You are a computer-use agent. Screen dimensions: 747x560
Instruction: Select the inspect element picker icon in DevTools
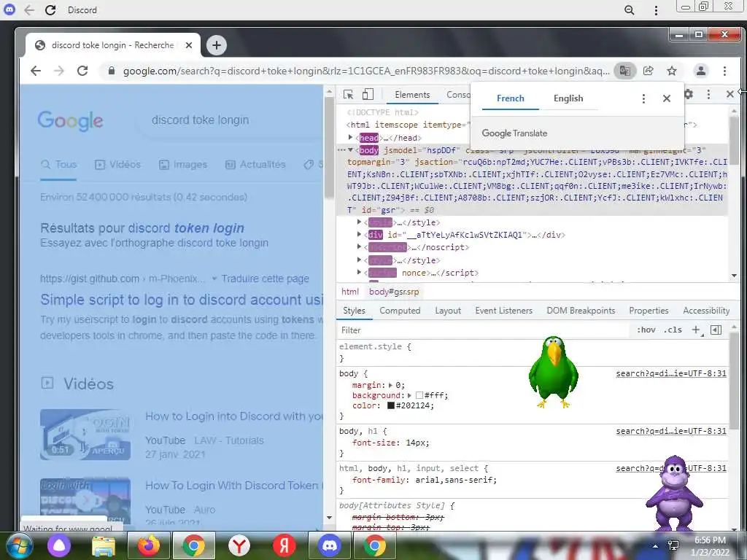pyautogui.click(x=348, y=94)
